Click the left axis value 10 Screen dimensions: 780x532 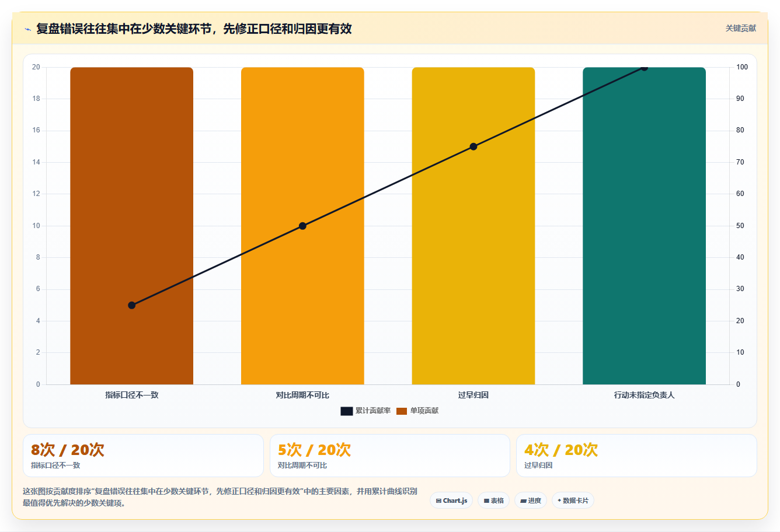coord(36,226)
